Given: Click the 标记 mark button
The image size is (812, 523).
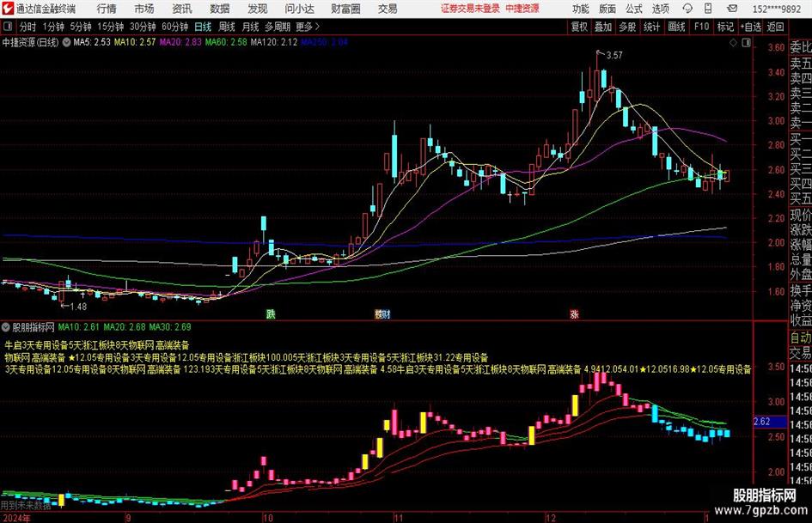Looking at the screenshot, I should pyautogui.click(x=725, y=27).
